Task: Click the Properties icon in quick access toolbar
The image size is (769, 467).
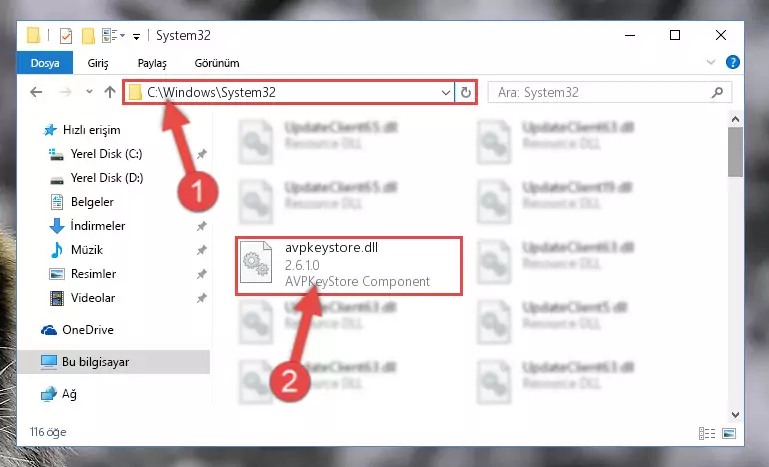Action: [66, 36]
